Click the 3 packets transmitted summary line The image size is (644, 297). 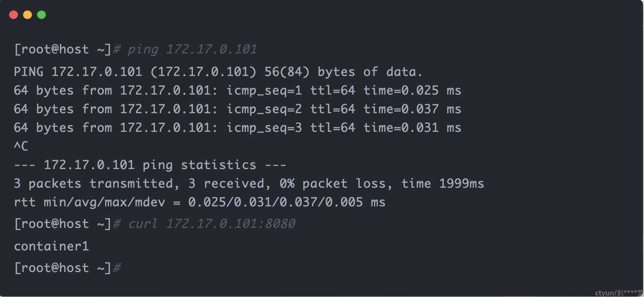pyautogui.click(x=249, y=184)
